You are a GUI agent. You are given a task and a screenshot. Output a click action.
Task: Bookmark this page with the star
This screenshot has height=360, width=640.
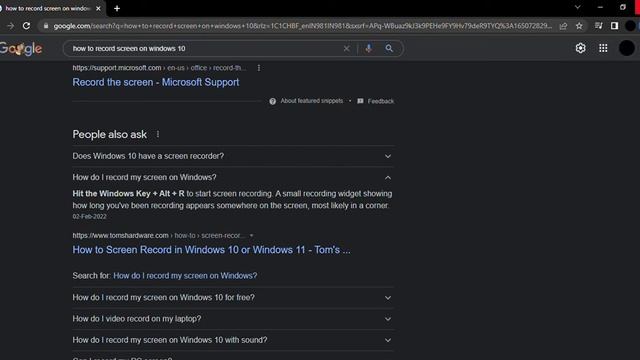pos(579,26)
